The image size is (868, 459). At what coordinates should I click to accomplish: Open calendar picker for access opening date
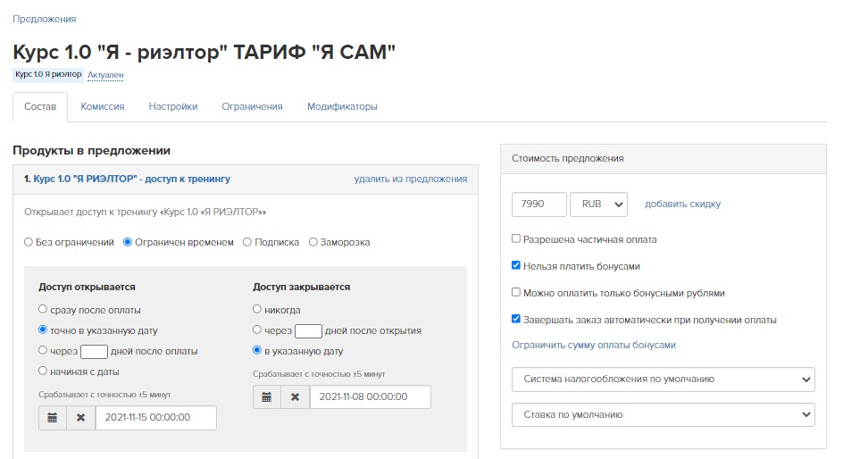tap(53, 418)
